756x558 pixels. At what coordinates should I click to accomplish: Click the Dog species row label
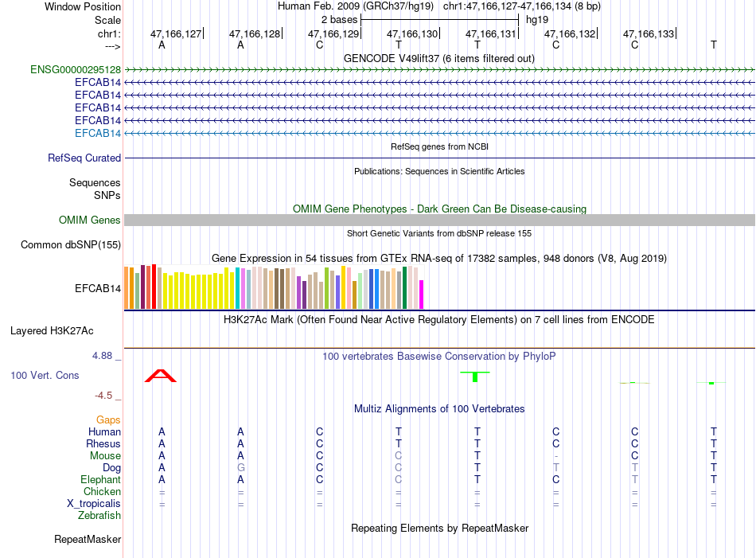click(112, 468)
